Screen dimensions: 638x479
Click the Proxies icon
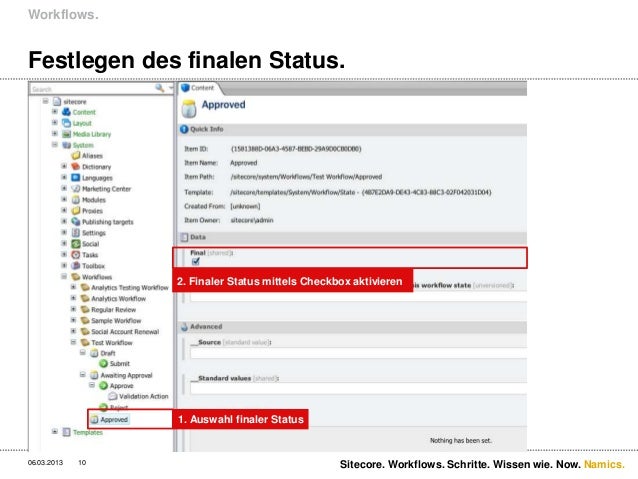click(76, 210)
